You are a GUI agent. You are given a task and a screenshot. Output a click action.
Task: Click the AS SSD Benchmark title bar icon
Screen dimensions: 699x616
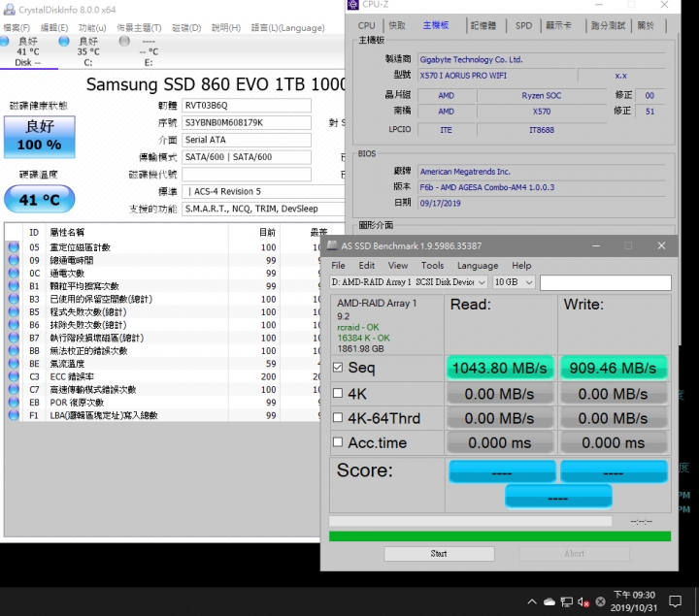pyautogui.click(x=332, y=245)
